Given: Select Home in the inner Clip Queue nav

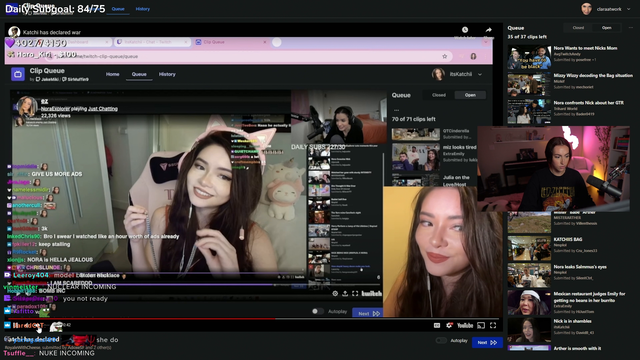Looking at the screenshot, I should [x=113, y=74].
